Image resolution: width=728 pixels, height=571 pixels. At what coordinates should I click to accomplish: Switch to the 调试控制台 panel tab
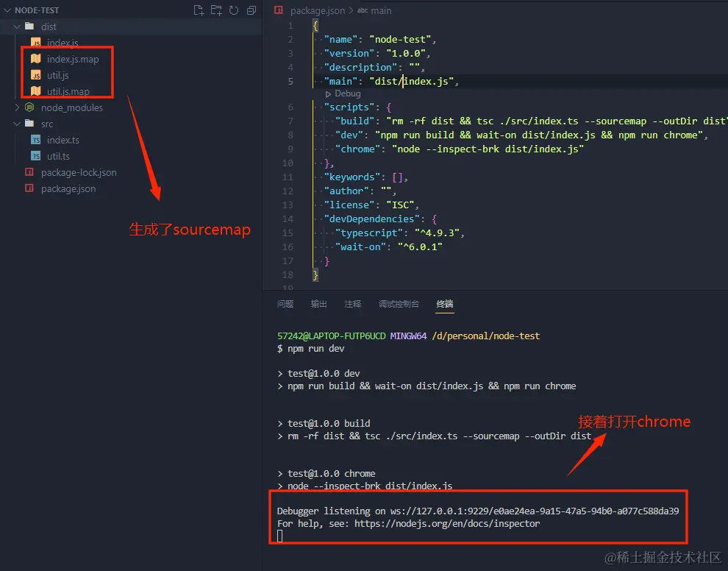click(399, 304)
